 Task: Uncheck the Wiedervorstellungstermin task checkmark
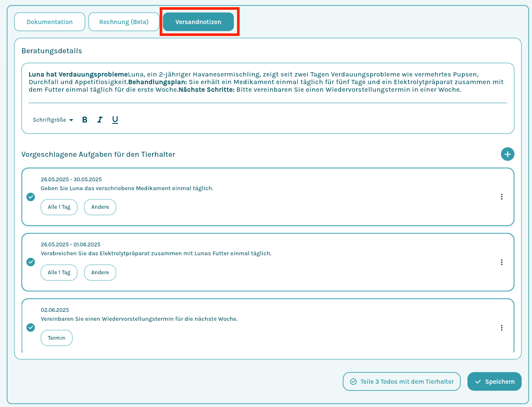click(x=31, y=328)
